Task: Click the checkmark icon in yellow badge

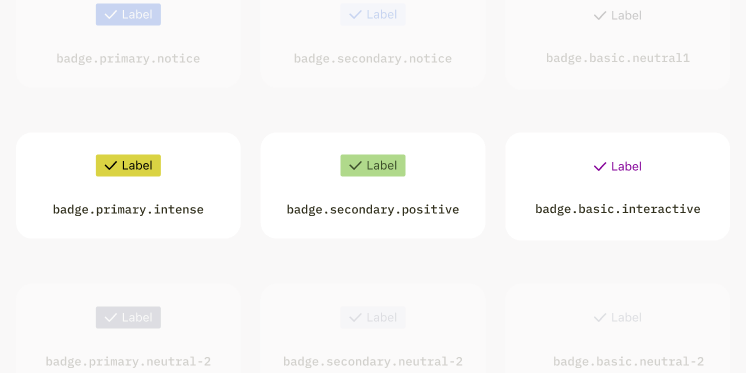Action: tap(111, 166)
